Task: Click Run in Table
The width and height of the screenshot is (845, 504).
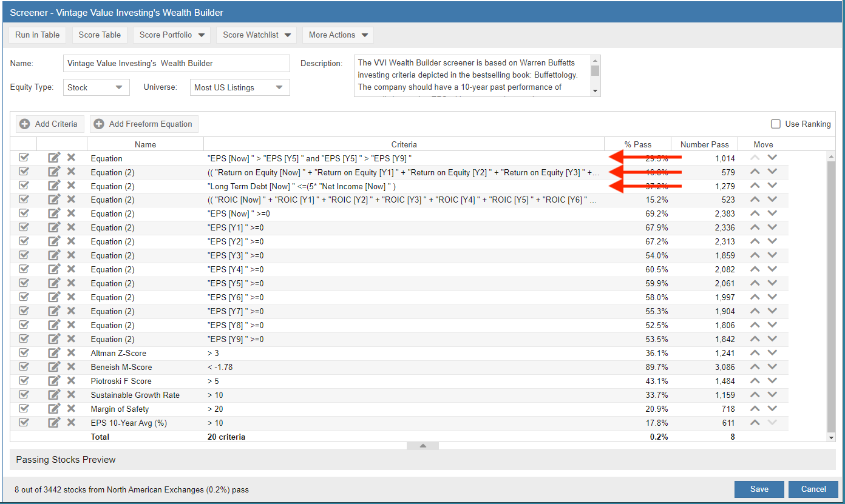Action: click(38, 35)
